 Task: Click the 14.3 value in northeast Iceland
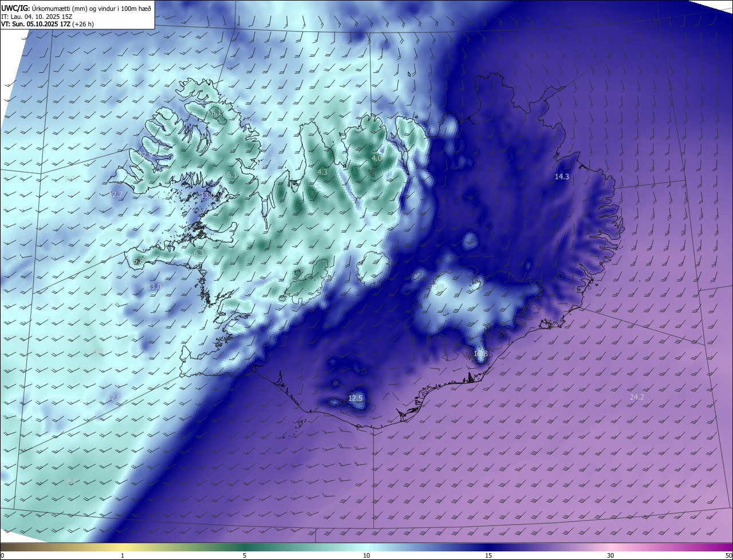coord(562,177)
